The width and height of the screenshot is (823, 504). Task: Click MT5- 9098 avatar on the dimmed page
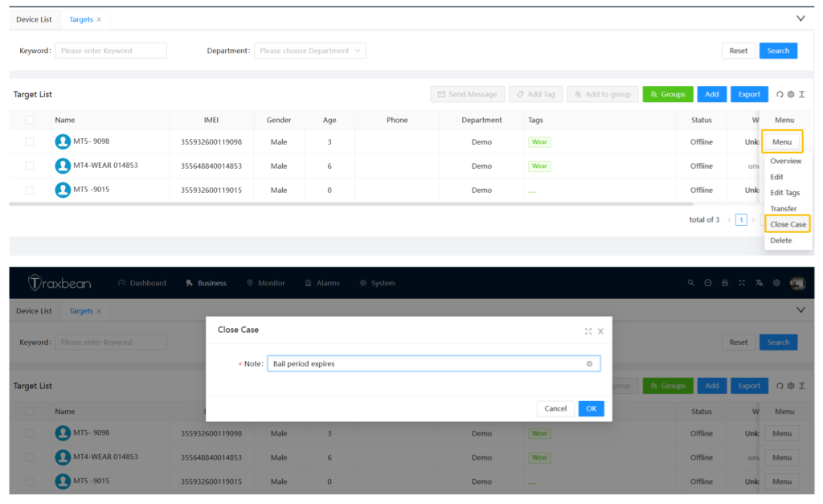point(63,433)
